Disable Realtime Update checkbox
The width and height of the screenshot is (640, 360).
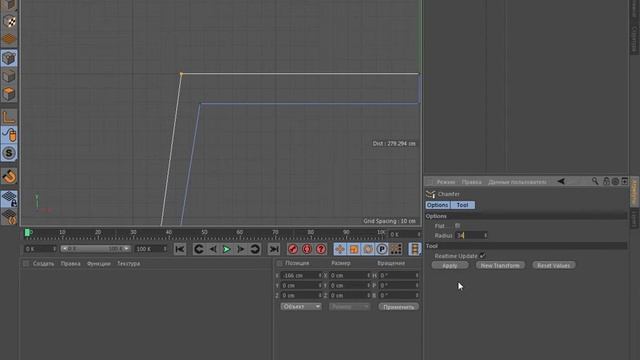click(x=482, y=256)
